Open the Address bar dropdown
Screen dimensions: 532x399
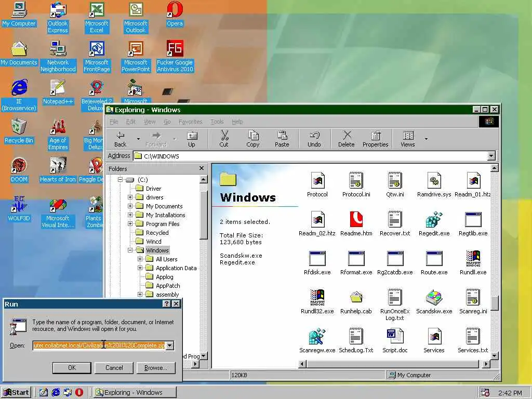(491, 156)
